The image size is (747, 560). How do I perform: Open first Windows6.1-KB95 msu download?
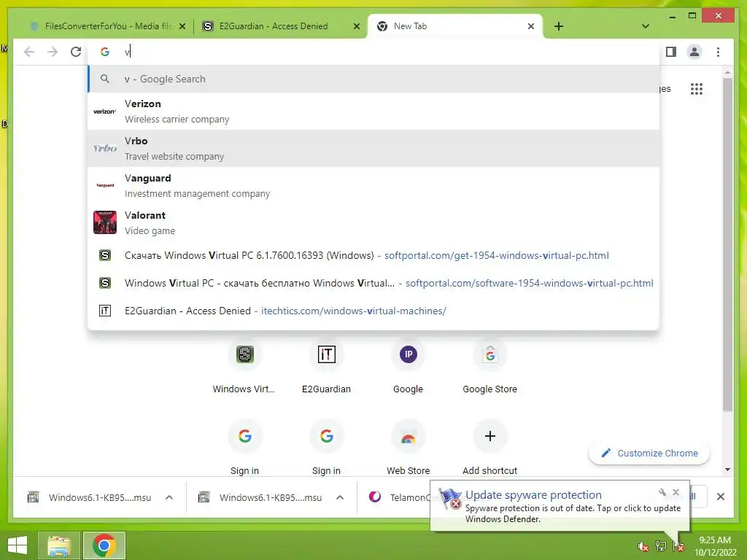(90, 497)
